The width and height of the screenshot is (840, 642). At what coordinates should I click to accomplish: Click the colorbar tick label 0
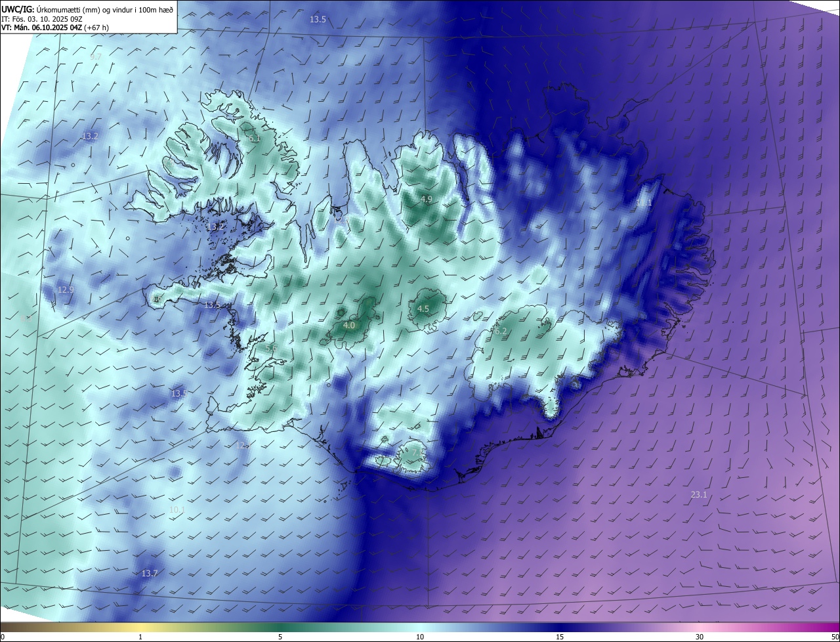[x=3, y=637]
